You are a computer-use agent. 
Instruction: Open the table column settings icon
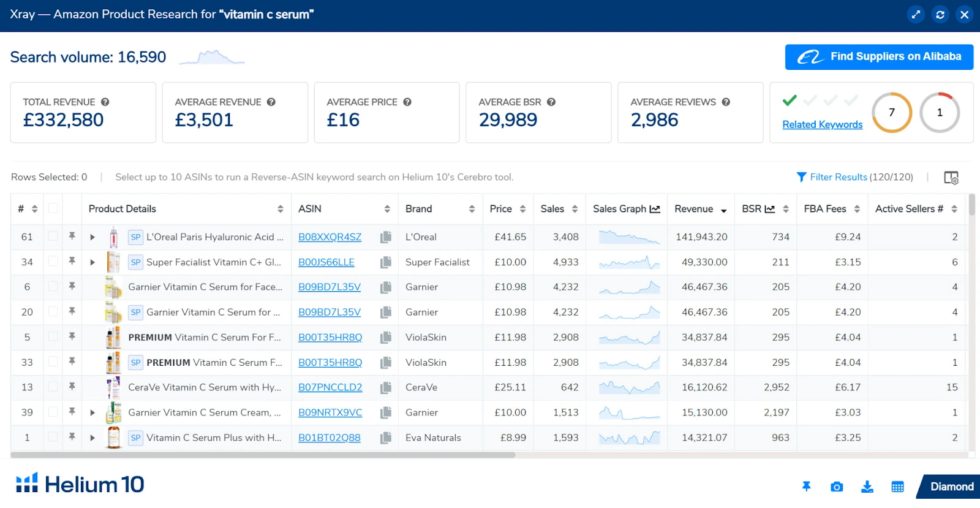point(951,178)
